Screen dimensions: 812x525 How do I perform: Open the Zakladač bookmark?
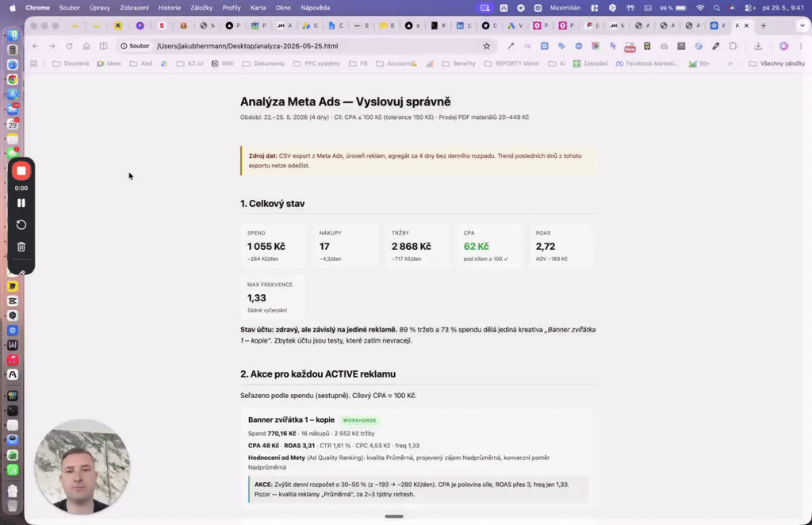tap(590, 63)
